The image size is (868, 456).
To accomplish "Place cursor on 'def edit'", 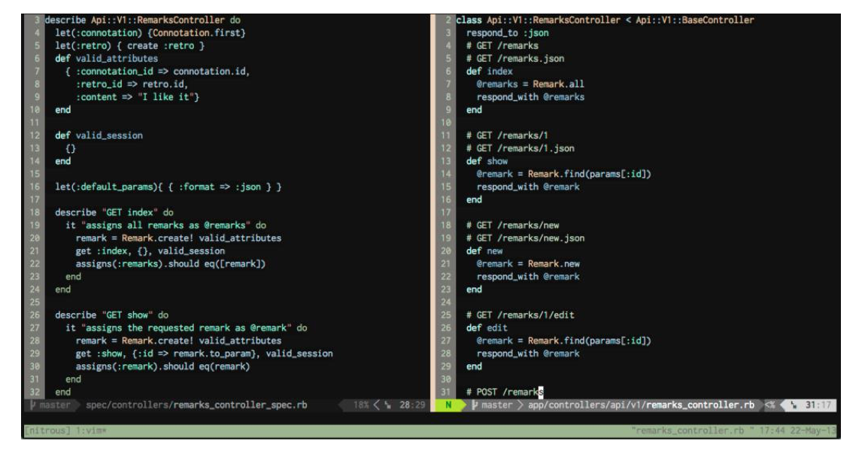I will (x=487, y=327).
